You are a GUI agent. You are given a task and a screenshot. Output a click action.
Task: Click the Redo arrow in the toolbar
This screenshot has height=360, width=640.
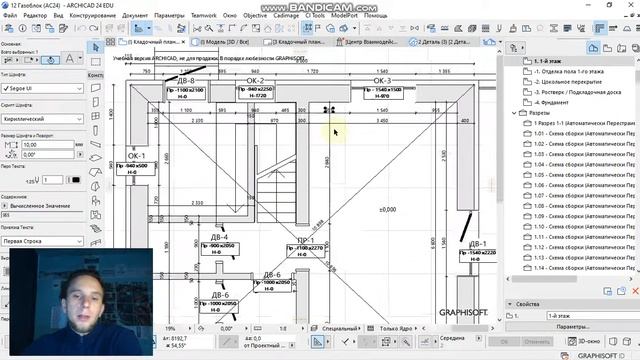[x=94, y=28]
